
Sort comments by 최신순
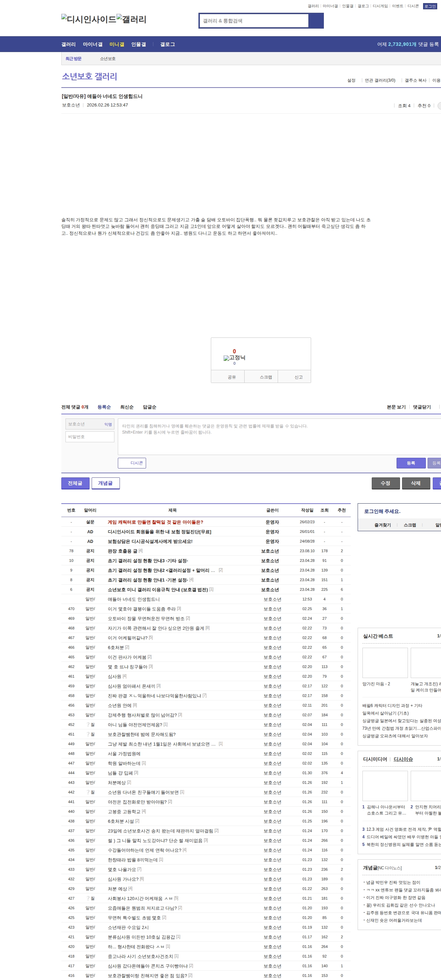pyautogui.click(x=126, y=407)
